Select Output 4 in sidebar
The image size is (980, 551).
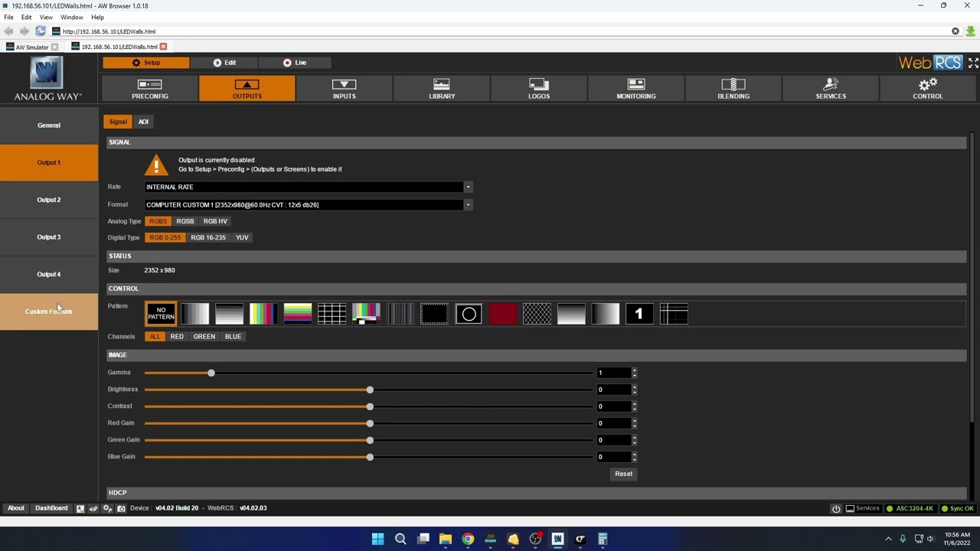pos(49,274)
